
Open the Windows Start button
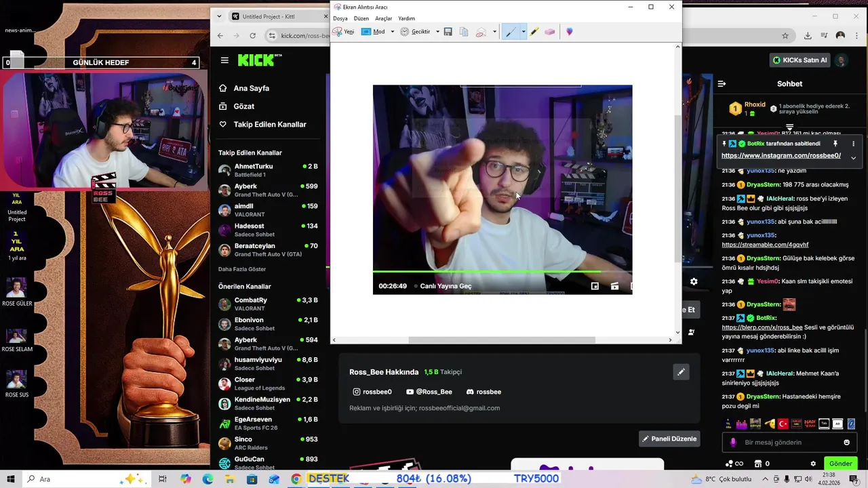pos(10,479)
